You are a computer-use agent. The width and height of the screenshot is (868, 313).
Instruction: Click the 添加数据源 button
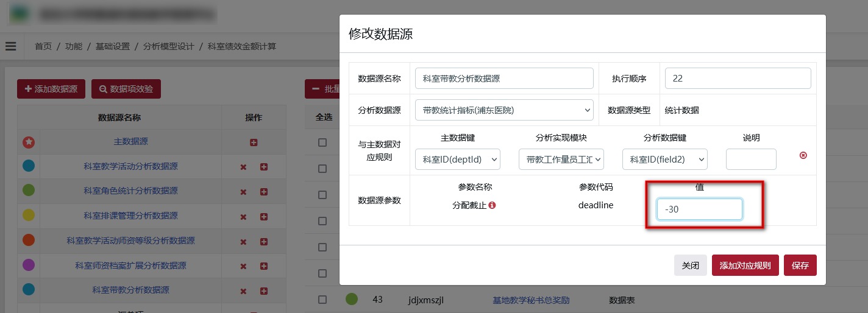[x=51, y=89]
